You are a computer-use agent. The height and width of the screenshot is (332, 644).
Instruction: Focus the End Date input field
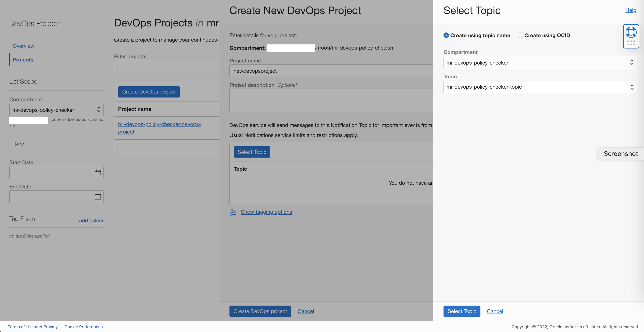click(x=56, y=197)
